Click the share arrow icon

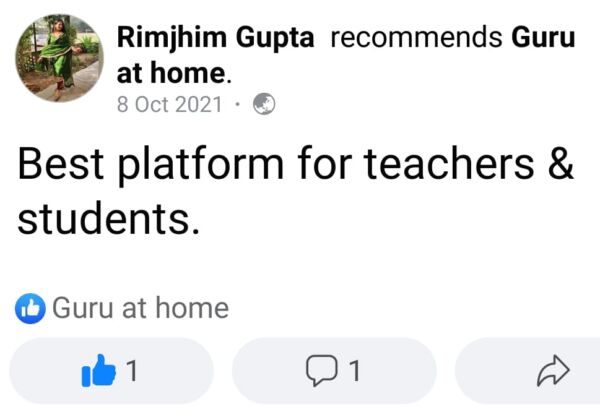552,371
